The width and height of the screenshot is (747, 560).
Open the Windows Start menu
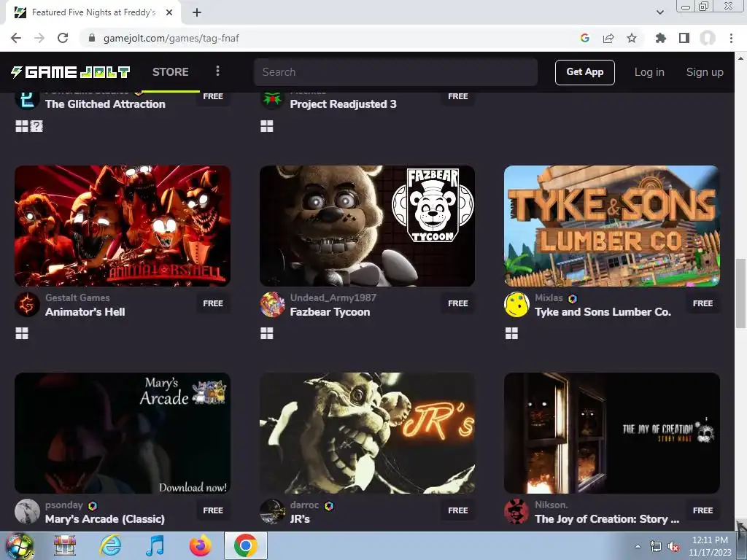[x=19, y=545]
